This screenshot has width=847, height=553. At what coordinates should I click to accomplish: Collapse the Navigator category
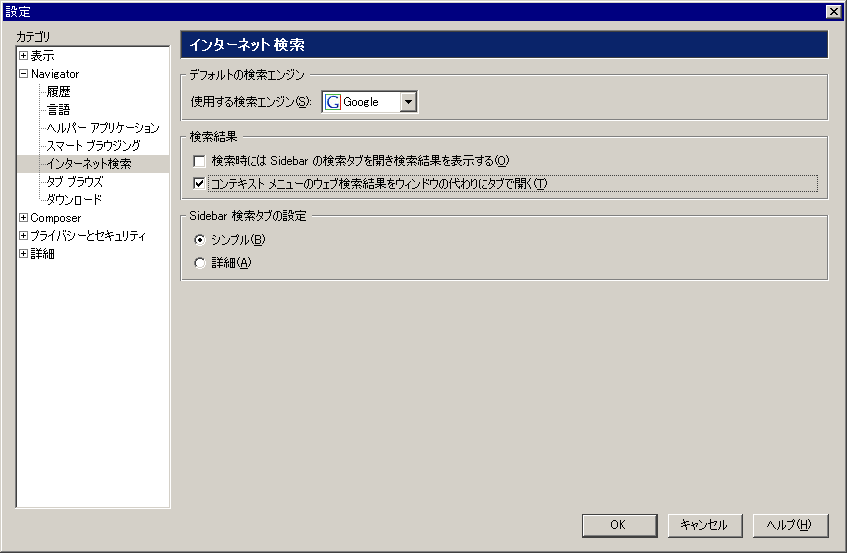pyautogui.click(x=23, y=73)
